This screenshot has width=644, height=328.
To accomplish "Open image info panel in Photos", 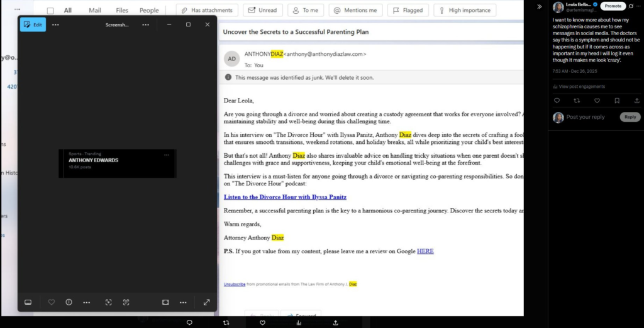I will 69,302.
